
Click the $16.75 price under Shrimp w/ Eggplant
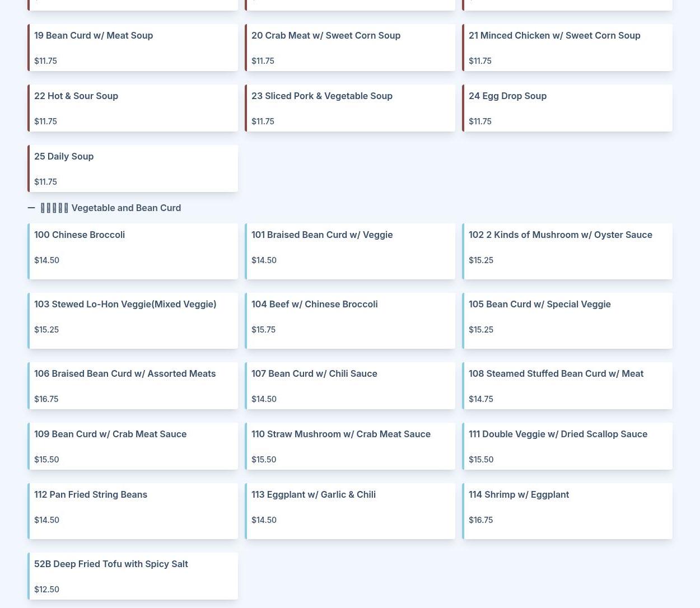pos(481,520)
